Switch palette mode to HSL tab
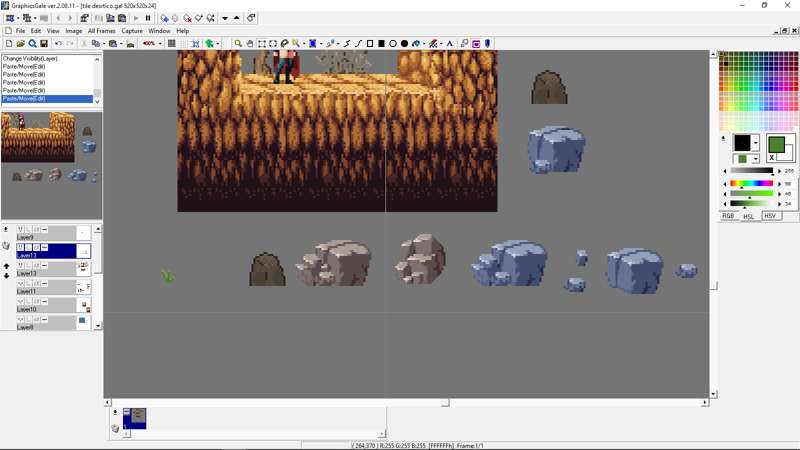This screenshot has width=800, height=450. 748,216
